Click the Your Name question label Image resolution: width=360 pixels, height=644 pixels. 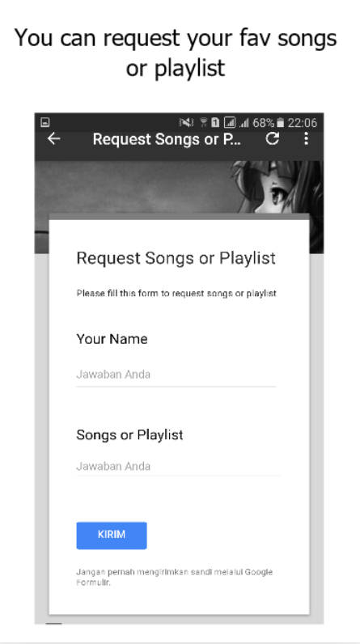112,339
